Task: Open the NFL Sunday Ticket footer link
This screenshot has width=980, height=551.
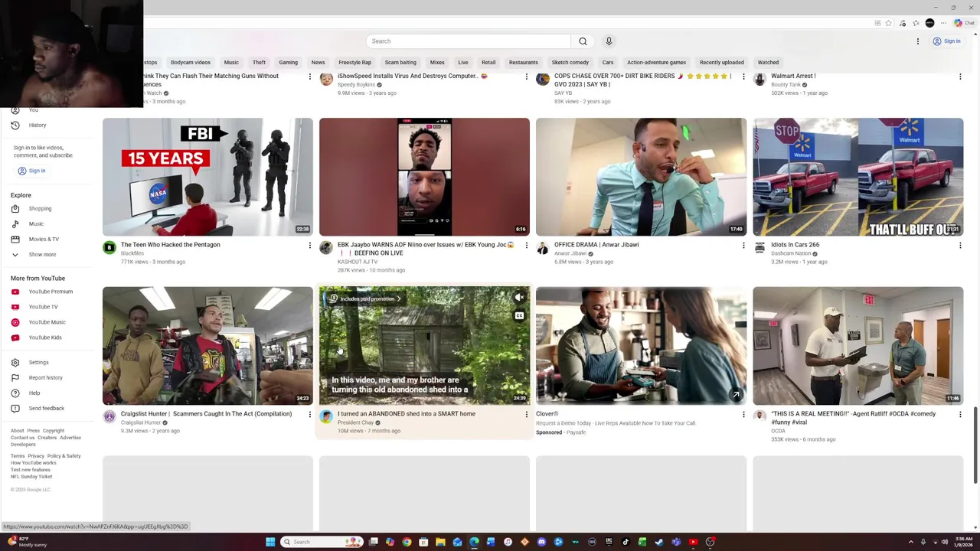Action: [31, 477]
